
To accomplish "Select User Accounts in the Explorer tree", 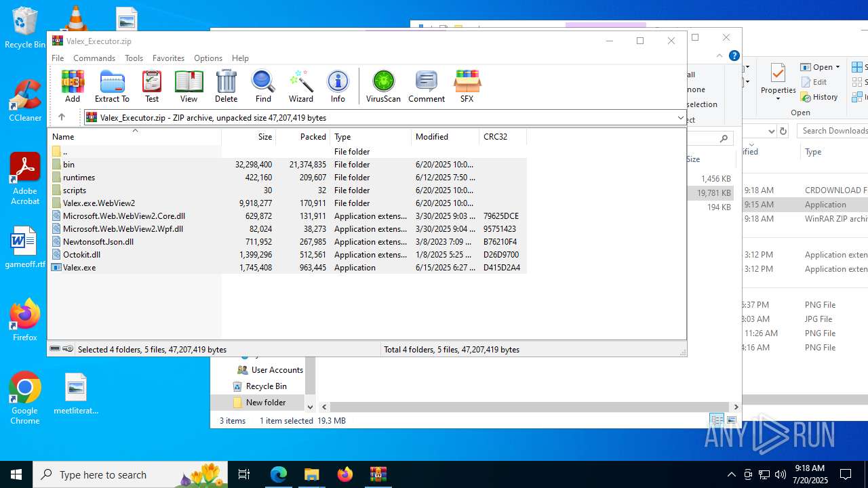I will coord(269,369).
